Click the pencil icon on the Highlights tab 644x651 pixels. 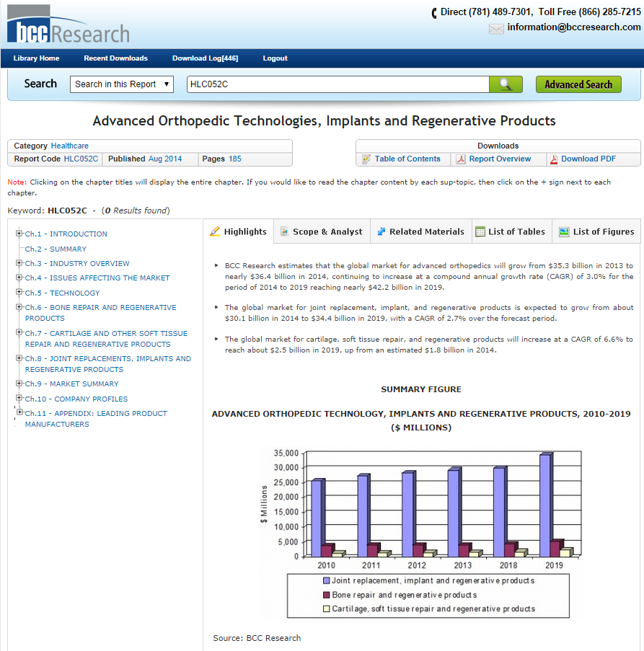pyautogui.click(x=215, y=231)
